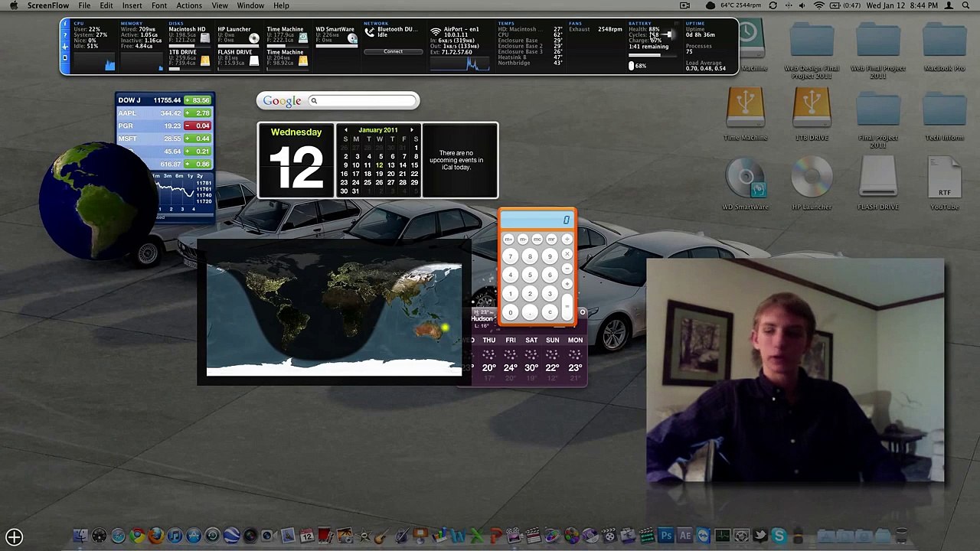Toggle the DOW J change value +83.56

click(198, 100)
